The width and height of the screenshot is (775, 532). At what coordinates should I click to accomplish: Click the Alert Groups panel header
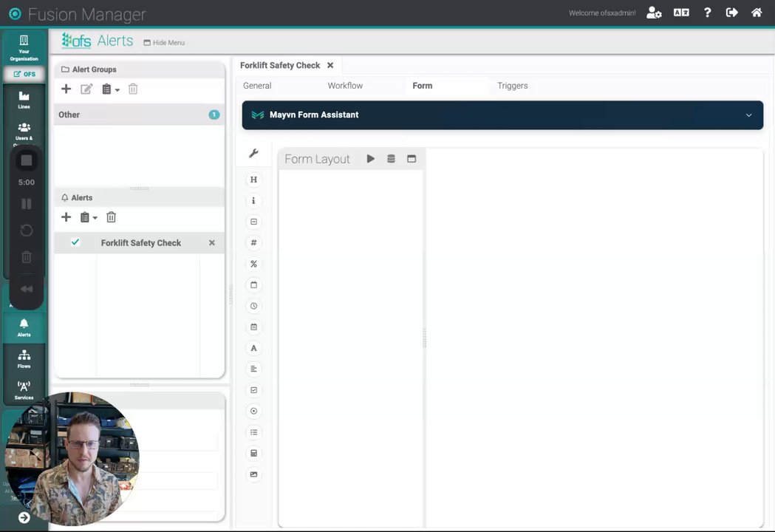(x=140, y=69)
